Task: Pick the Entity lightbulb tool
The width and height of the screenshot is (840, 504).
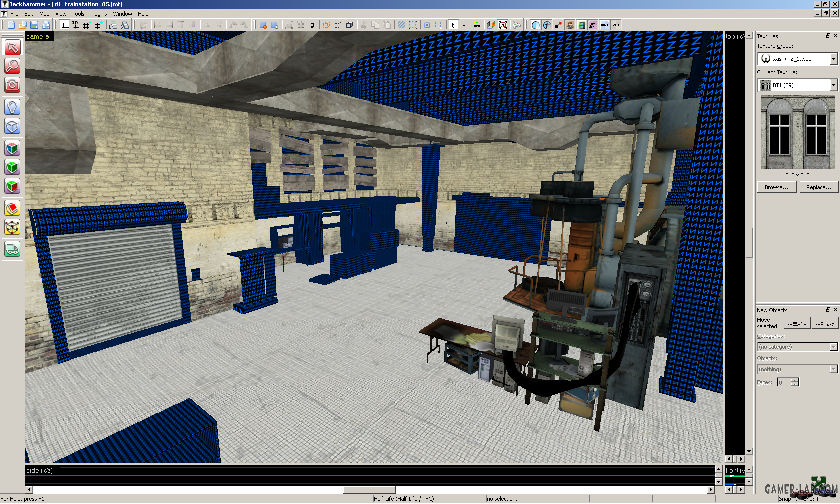Action: 12,107
